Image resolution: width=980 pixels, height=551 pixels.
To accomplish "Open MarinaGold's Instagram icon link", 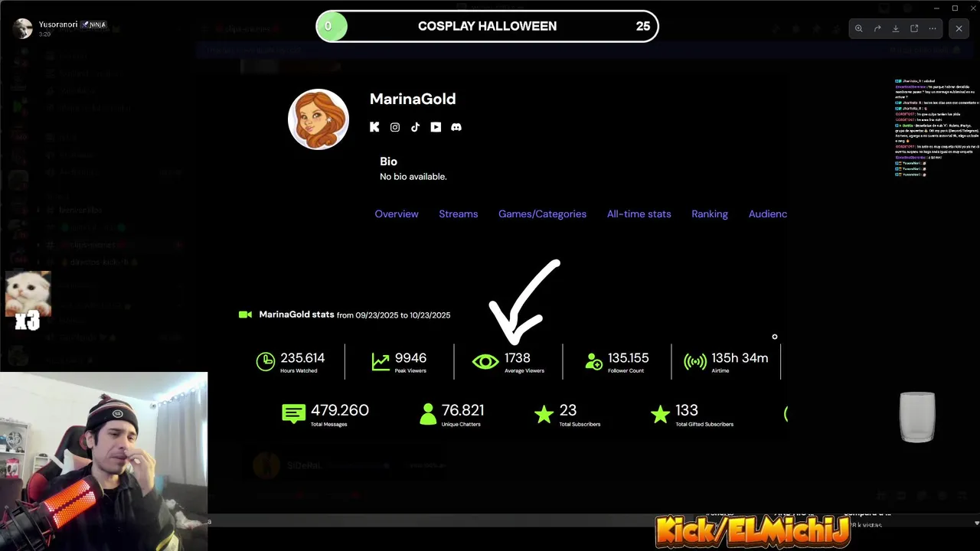I will pos(395,127).
